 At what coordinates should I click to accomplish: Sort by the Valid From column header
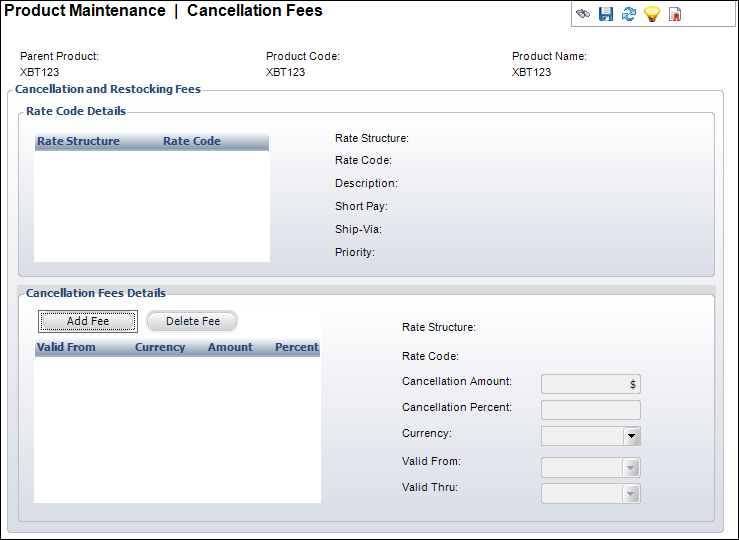coord(66,347)
